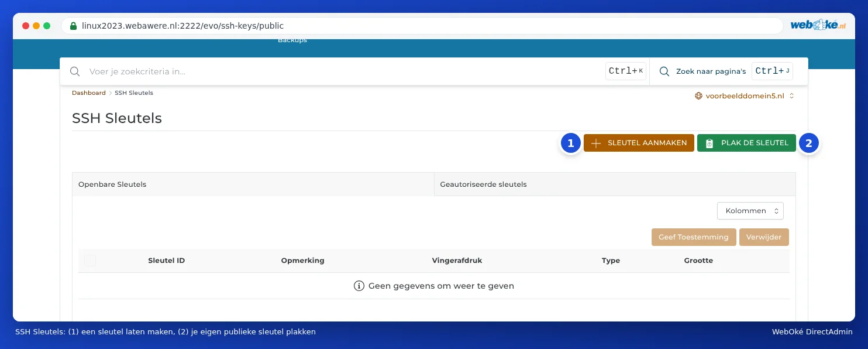Click the clipboard icon on Plak de Sleutel
Screen dimensions: 868x349
709,143
